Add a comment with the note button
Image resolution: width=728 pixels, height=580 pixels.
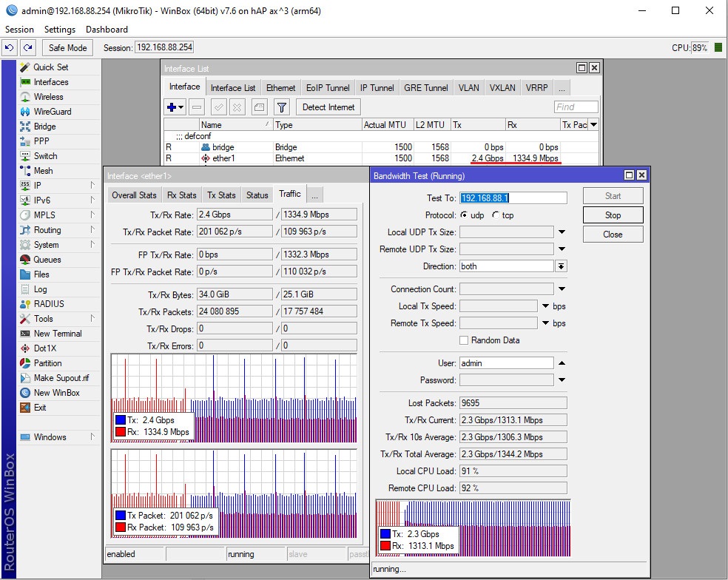(259, 107)
